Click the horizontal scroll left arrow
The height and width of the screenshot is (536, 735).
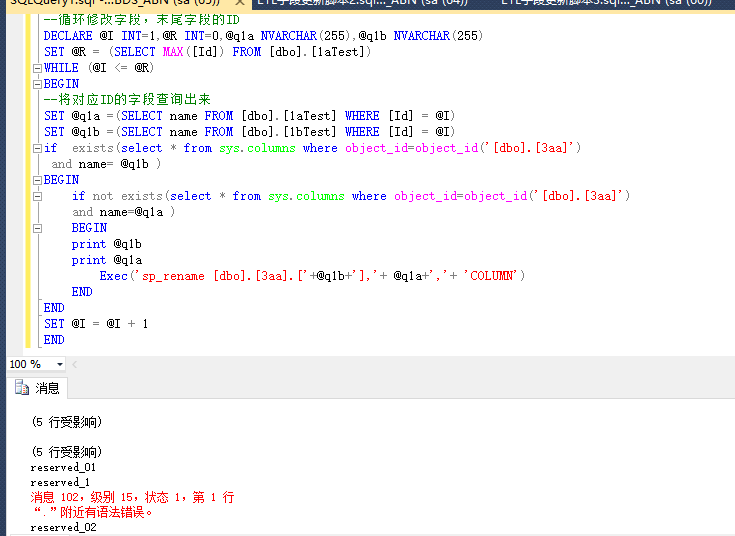(74, 364)
